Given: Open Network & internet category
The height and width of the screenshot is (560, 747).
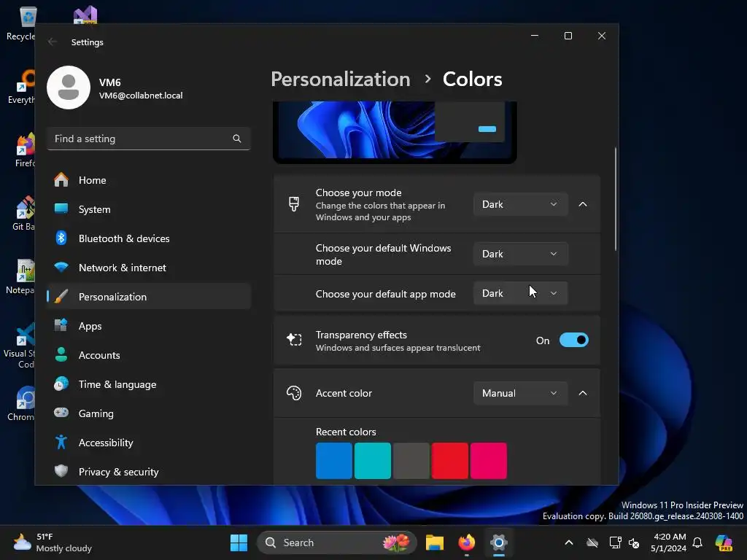Looking at the screenshot, I should click(x=149, y=268).
